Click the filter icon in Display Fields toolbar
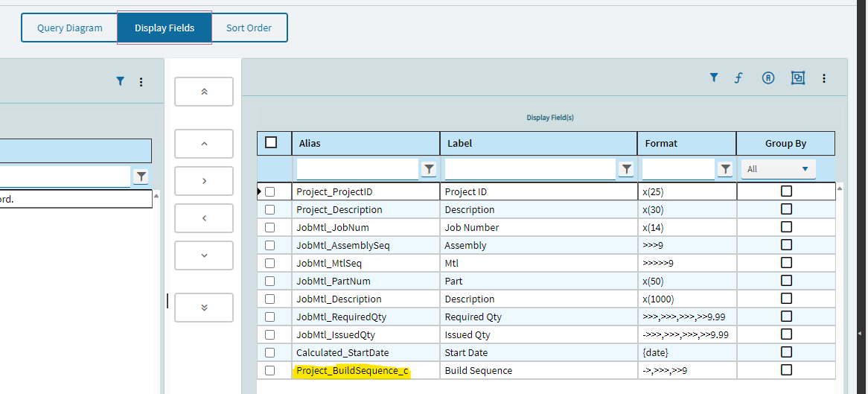This screenshot has height=394, width=868. click(714, 78)
